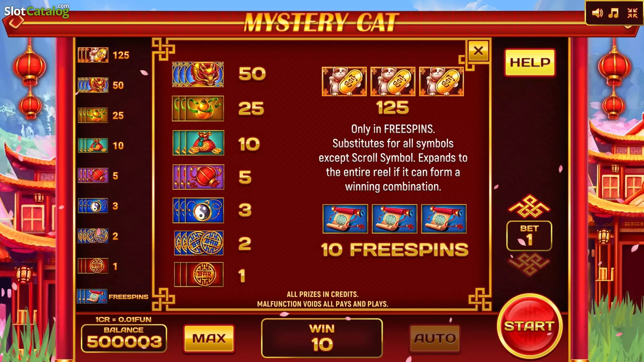Image resolution: width=644 pixels, height=362 pixels.
Task: Click the middle scroll freespins symbol
Action: (x=394, y=219)
